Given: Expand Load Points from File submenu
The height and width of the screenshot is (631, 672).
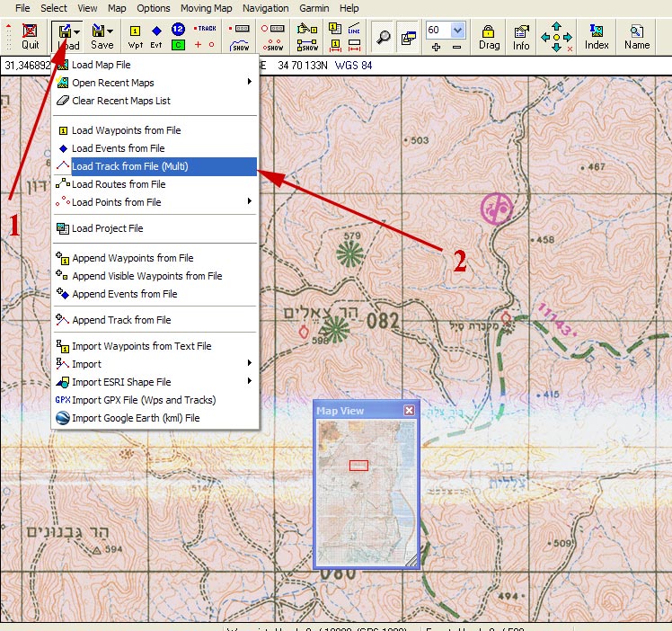Looking at the screenshot, I should pyautogui.click(x=155, y=202).
